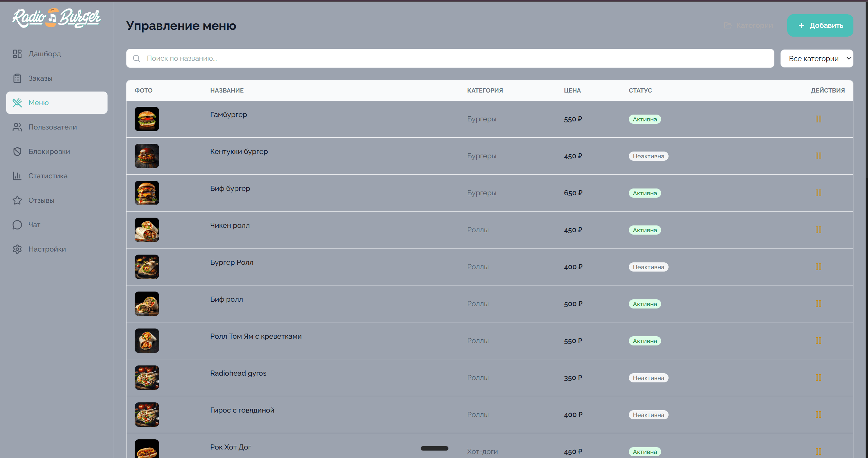Click the search by name field

[450, 58]
